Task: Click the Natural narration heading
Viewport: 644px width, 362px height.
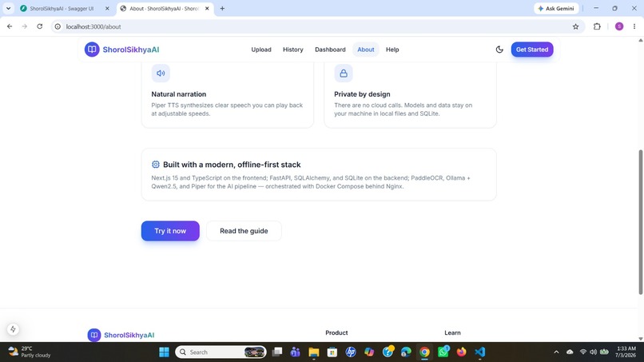Action: point(179,94)
